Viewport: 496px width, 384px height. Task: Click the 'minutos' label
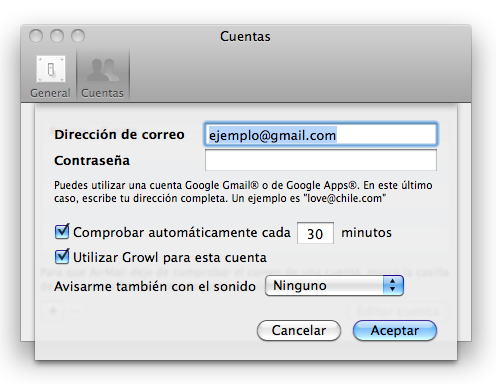point(366,233)
